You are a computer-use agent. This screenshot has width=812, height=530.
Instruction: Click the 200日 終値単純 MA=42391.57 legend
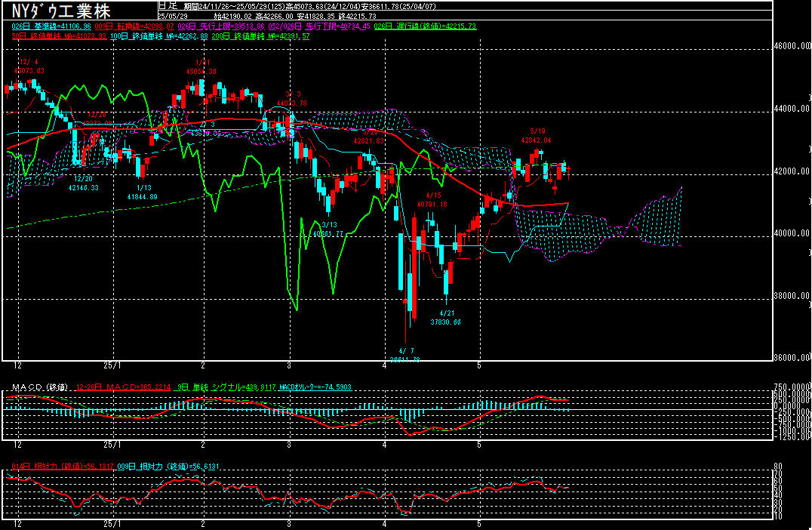tap(260, 36)
